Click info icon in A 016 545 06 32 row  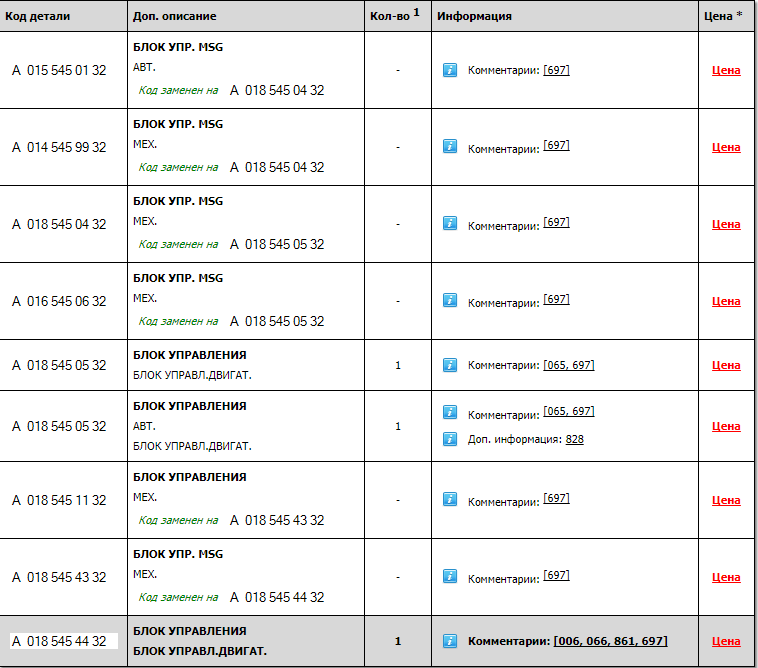[x=450, y=300]
